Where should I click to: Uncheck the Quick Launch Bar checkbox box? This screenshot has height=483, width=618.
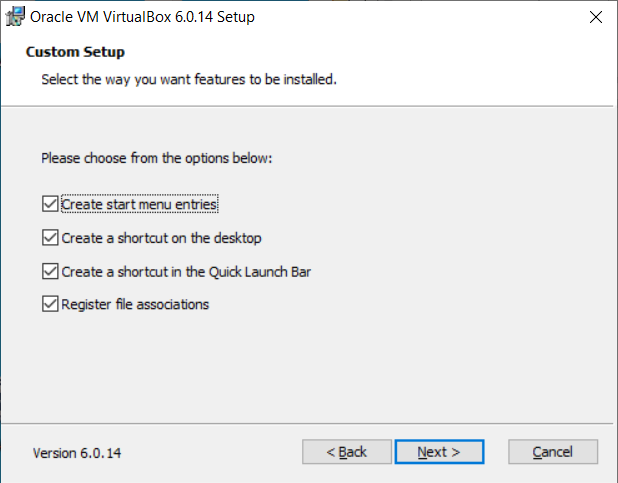tap(50, 271)
